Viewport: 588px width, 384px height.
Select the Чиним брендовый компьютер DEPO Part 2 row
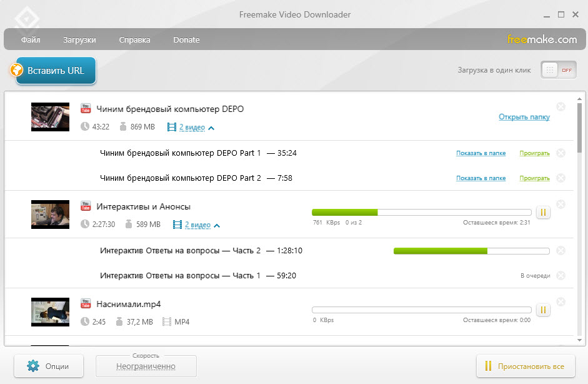coord(289,178)
